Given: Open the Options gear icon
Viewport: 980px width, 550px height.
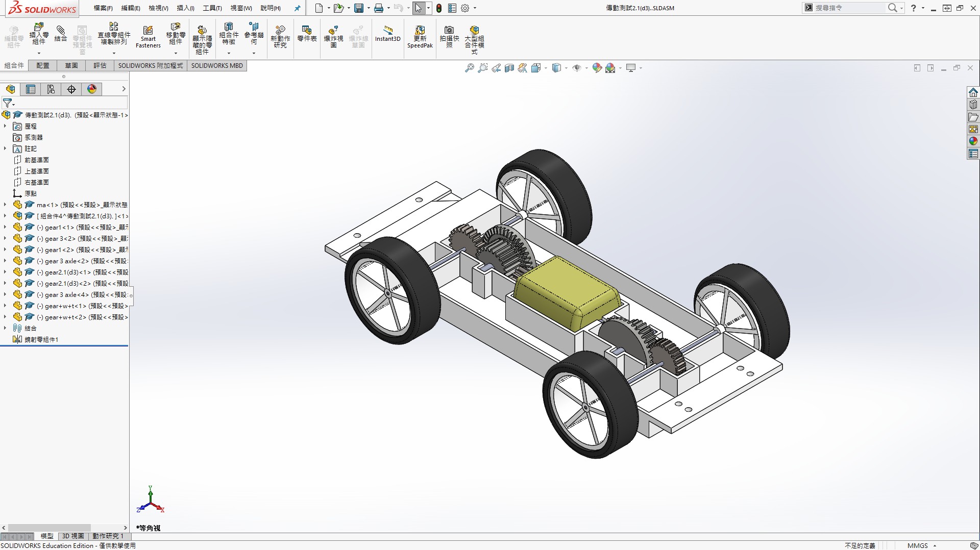Looking at the screenshot, I should (x=465, y=8).
